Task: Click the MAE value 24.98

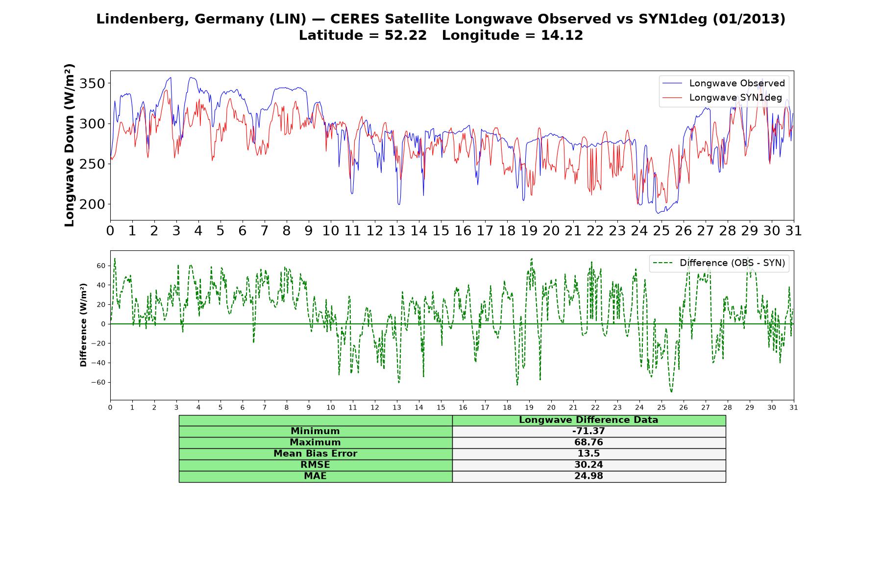Action: [588, 476]
